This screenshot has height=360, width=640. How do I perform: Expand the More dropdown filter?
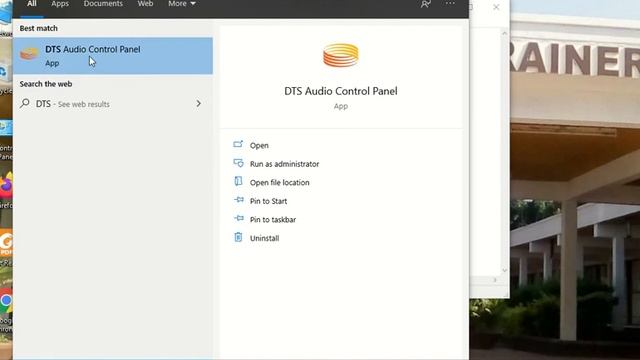coord(182,4)
